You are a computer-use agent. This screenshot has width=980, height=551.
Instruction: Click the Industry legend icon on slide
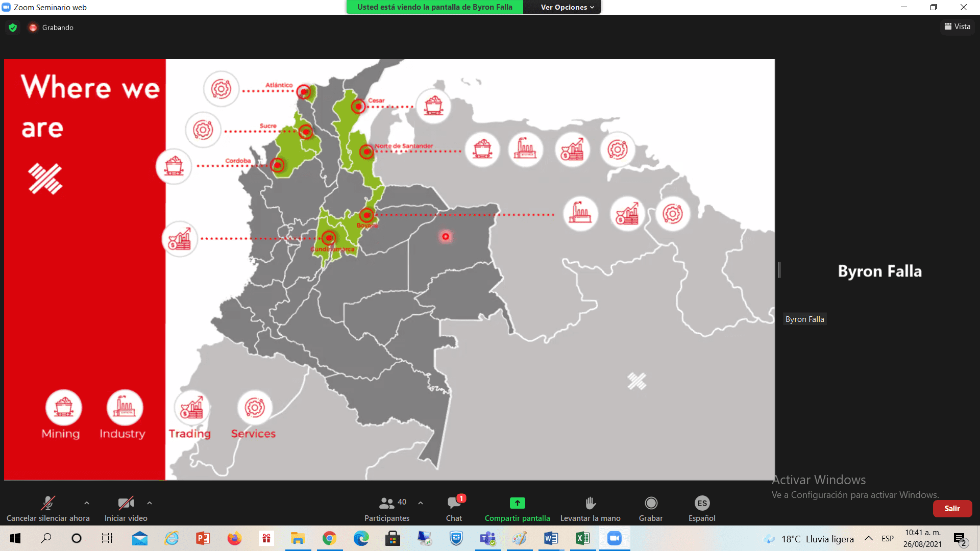pyautogui.click(x=125, y=407)
